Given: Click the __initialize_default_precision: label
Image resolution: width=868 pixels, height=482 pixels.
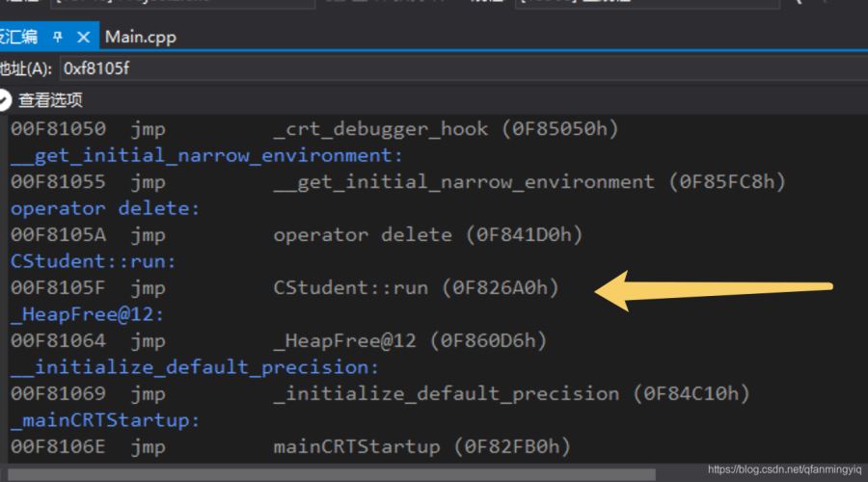Looking at the screenshot, I should 194,367.
